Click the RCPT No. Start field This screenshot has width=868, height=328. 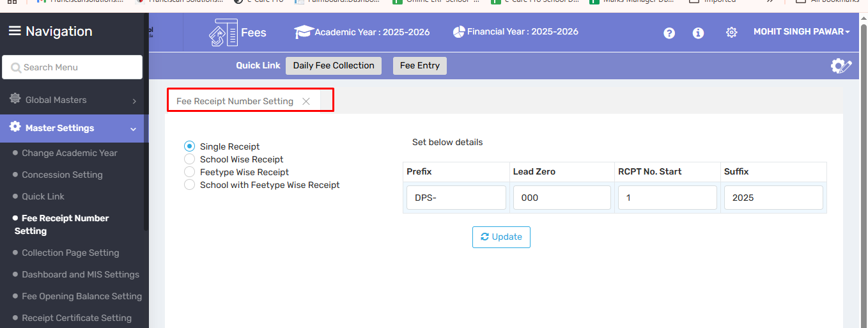667,198
